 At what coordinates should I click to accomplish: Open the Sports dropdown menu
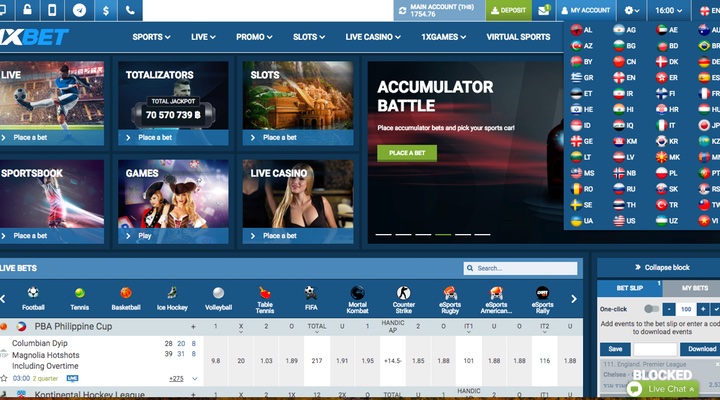[151, 37]
